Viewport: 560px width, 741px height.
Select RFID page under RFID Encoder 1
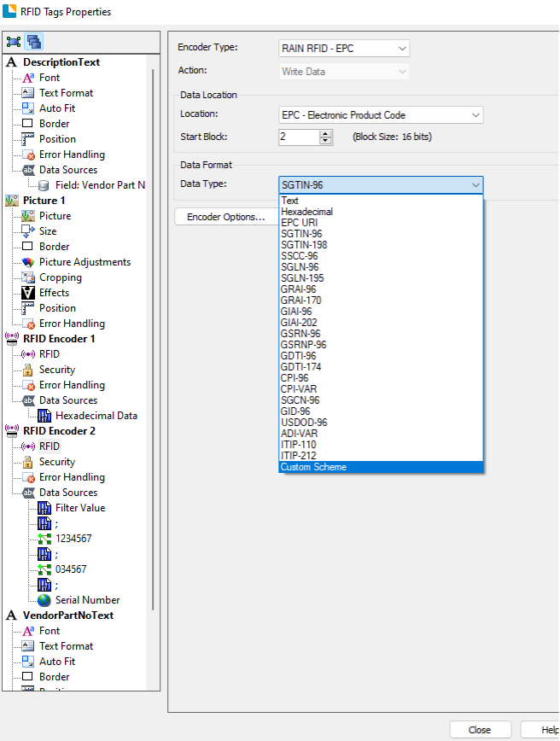(x=50, y=354)
